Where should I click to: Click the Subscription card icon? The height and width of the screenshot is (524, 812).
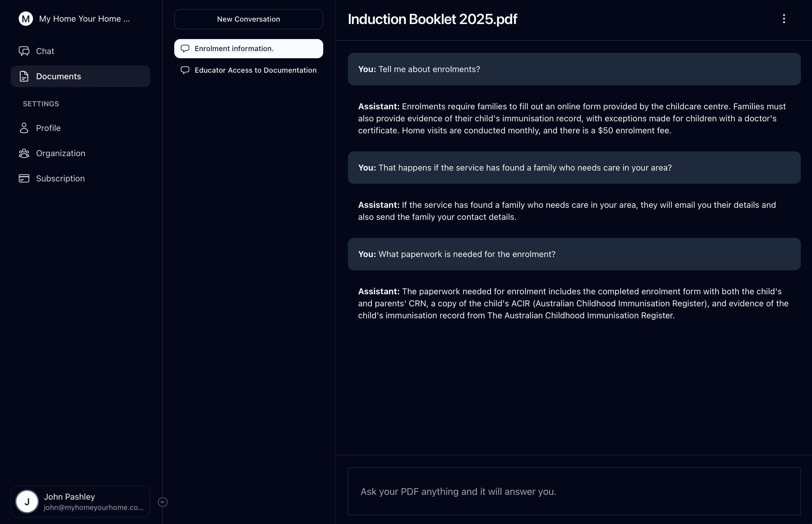tap(24, 178)
